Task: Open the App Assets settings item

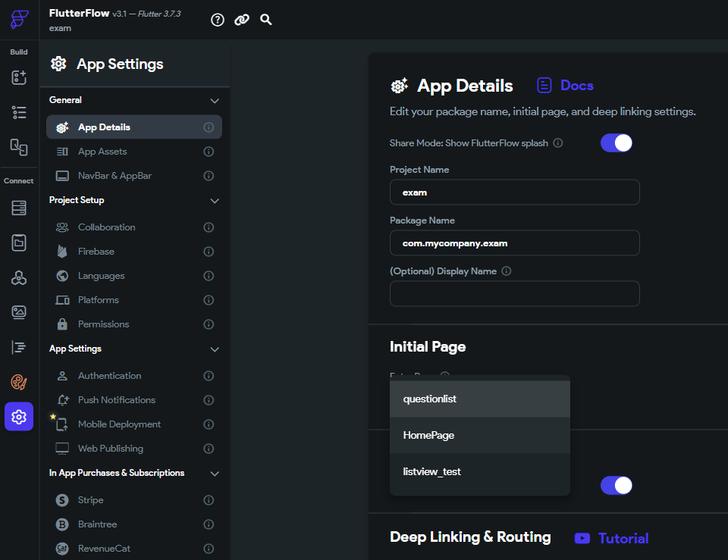Action: point(133,152)
